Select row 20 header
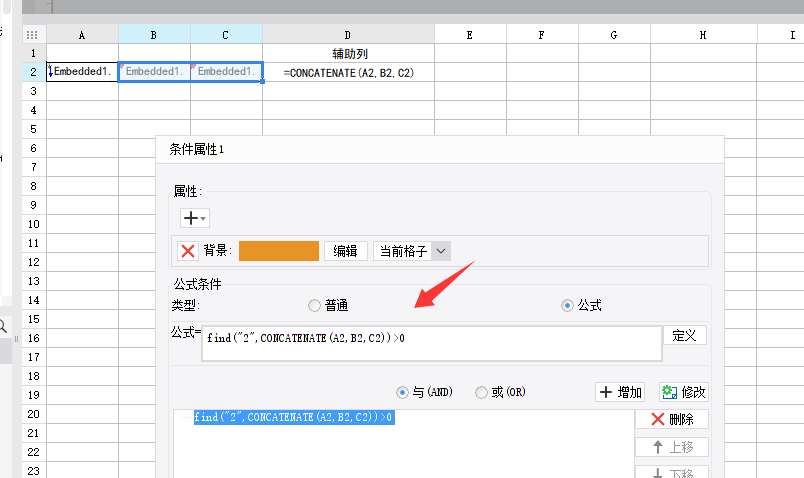804x478 pixels. (34, 414)
